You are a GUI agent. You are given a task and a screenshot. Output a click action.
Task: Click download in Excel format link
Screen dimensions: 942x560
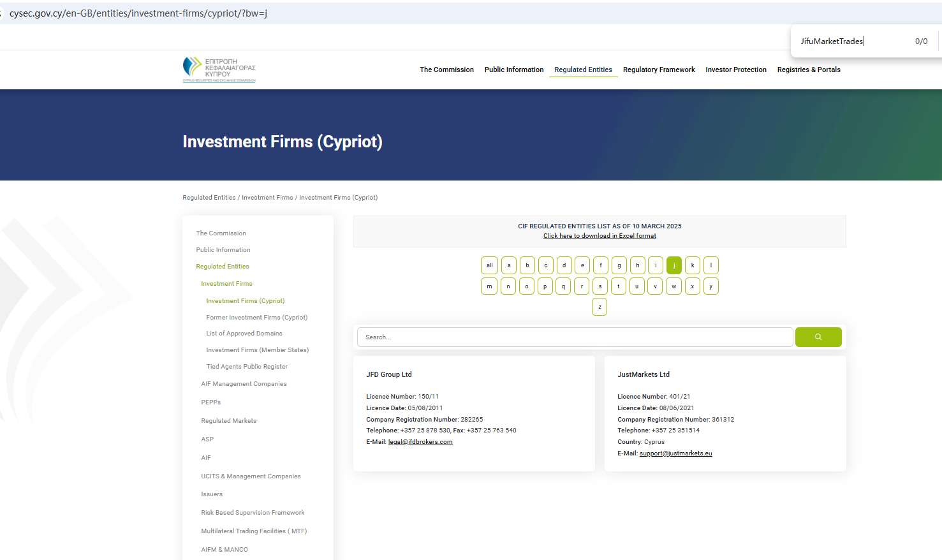pos(600,236)
